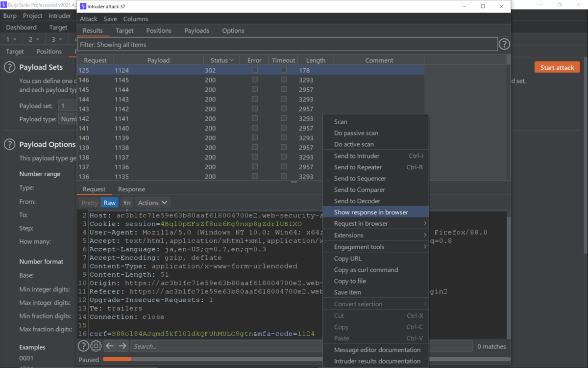
Task: Go to previous search match arrow
Action: pyautogui.click(x=110, y=346)
